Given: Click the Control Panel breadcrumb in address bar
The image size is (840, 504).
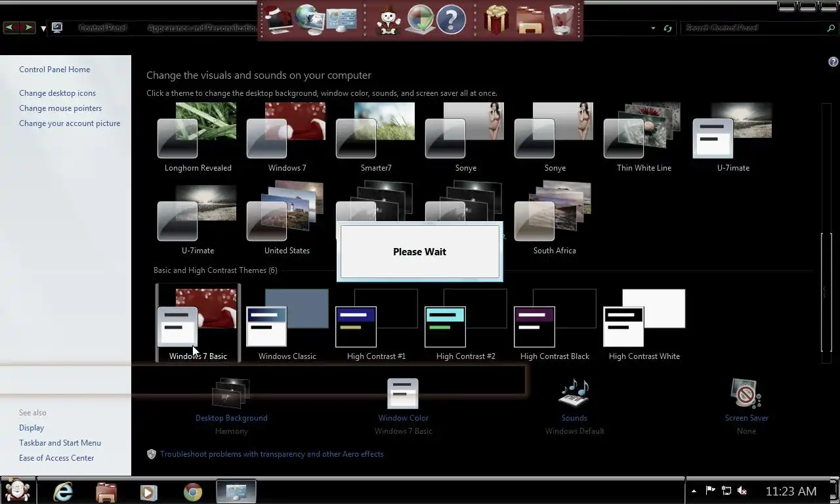Looking at the screenshot, I should [x=102, y=28].
